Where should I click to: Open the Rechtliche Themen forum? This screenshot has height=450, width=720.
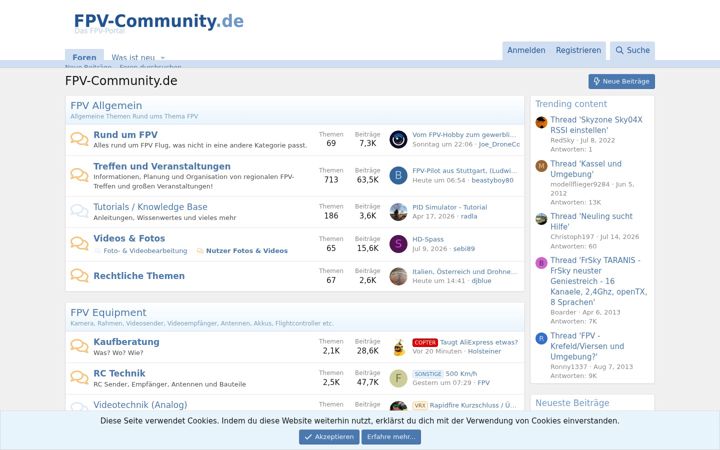pos(139,276)
